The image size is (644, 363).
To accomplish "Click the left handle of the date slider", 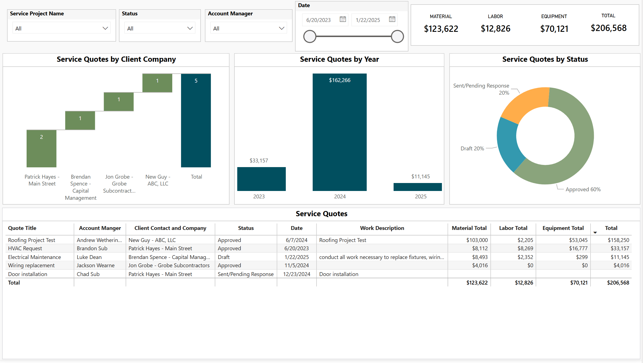I will point(310,36).
